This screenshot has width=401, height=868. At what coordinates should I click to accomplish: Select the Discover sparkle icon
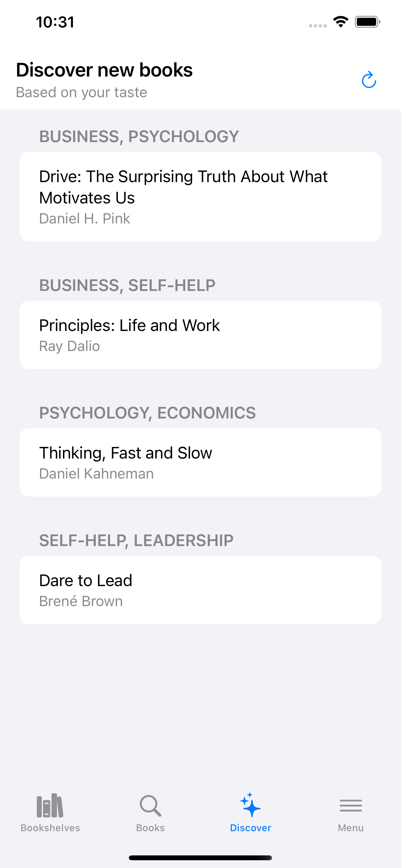(250, 805)
